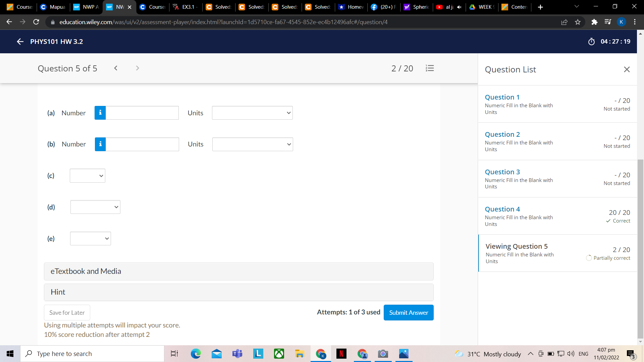Screen dimensions: 644x362
Task: Switch to the EX3.1 browser tab
Action: pyautogui.click(x=186, y=7)
